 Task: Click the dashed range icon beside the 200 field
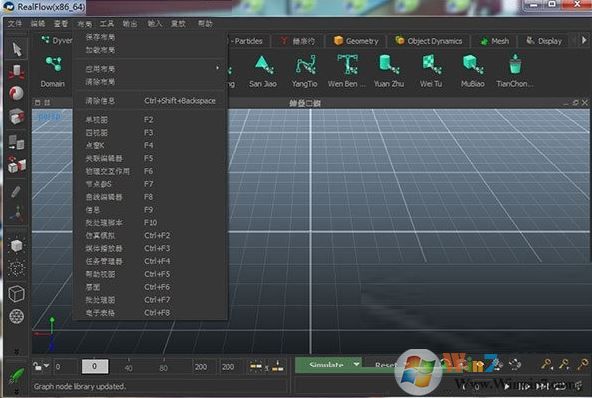pos(256,366)
